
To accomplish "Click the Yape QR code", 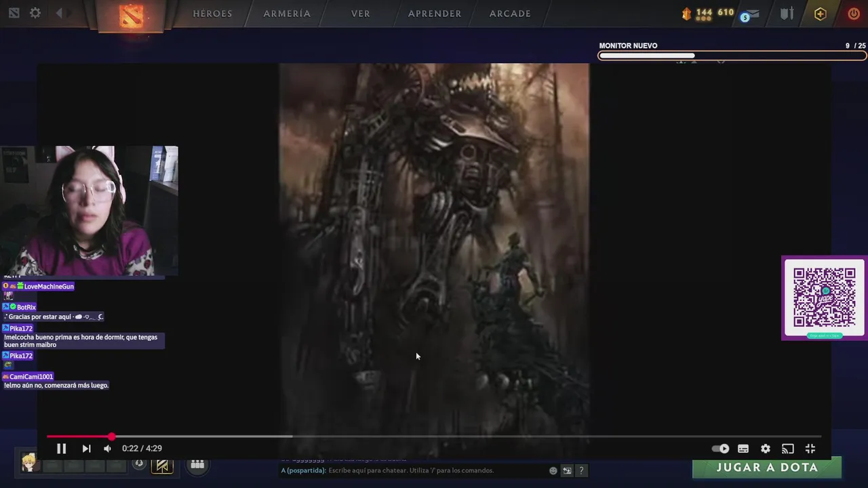I will pyautogui.click(x=825, y=298).
